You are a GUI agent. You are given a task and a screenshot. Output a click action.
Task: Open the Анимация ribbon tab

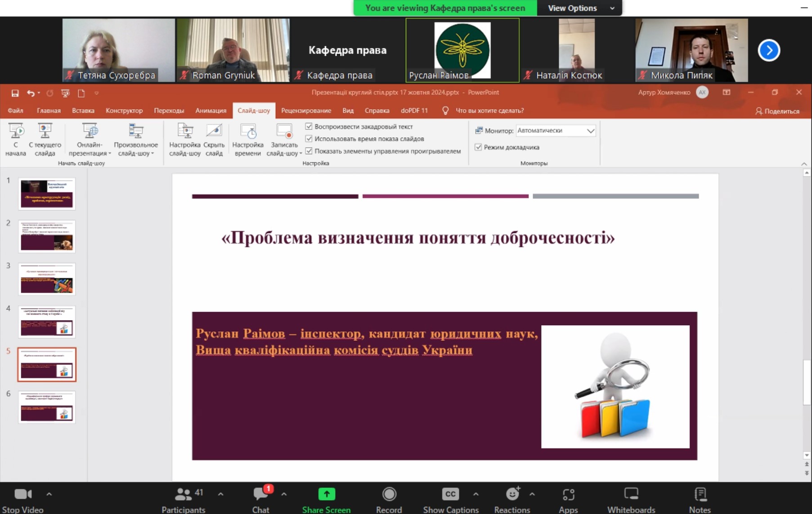click(211, 111)
